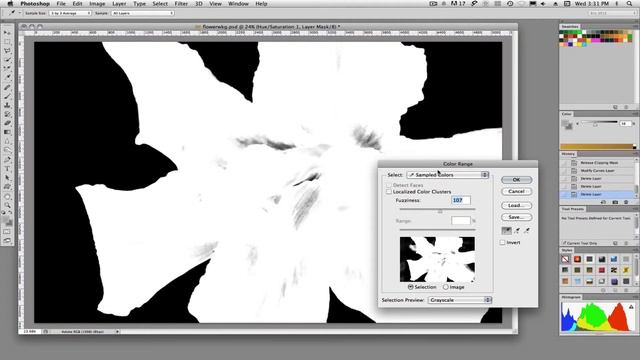
Task: Switch to the Tool Presets tab
Action: click(x=573, y=209)
